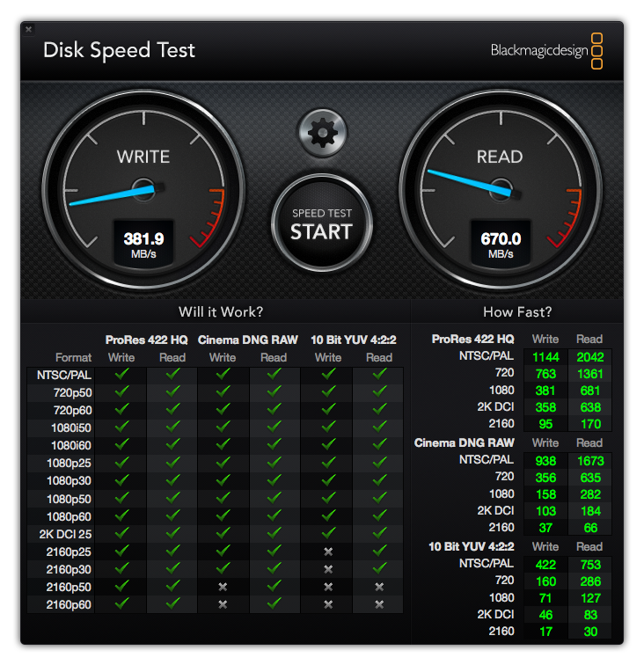The image size is (644, 665).
Task: Click the READ gauge needle hub
Action: (500, 188)
